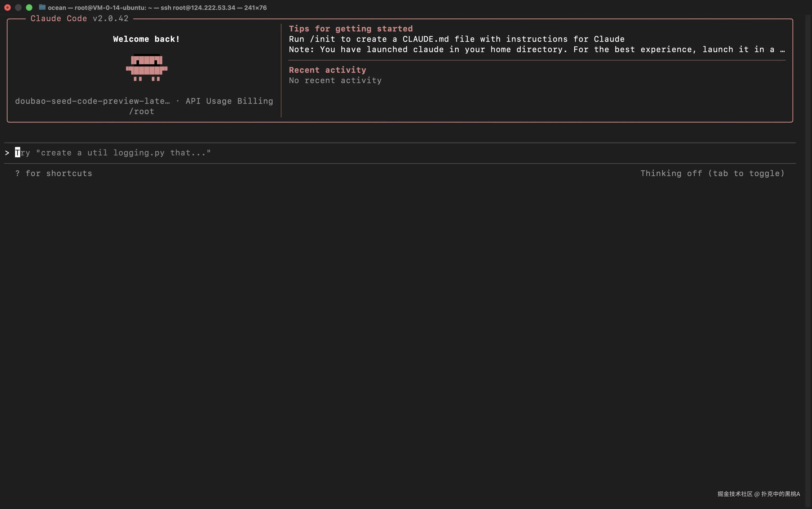Click the folder icon in title bar
Screen dimensions: 812x509
(x=42, y=7)
